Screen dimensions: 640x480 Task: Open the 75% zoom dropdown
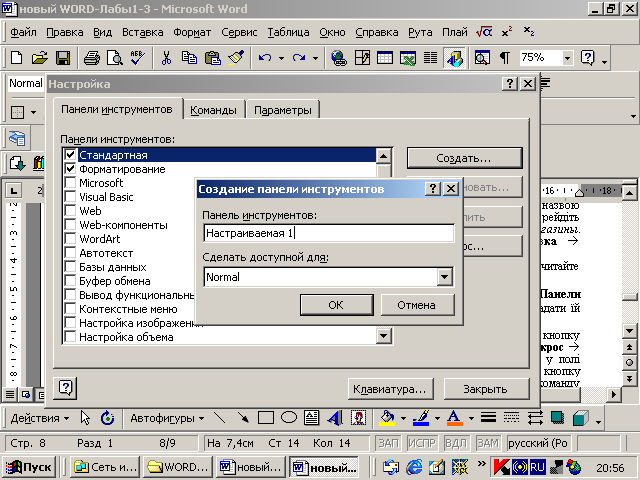click(x=567, y=58)
